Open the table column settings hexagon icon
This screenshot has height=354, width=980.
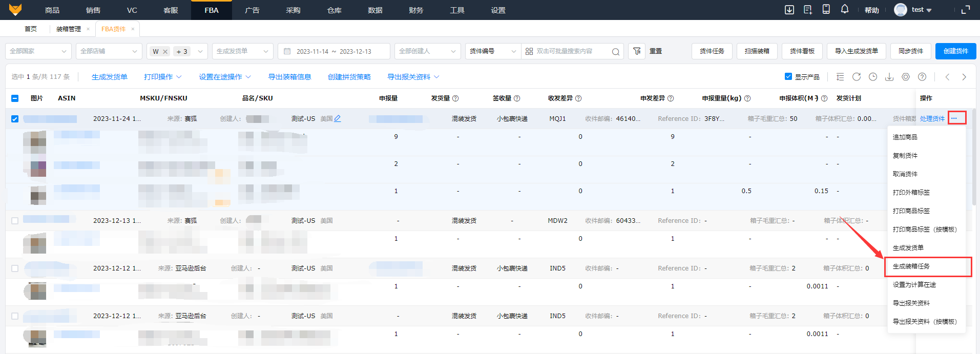[x=906, y=77]
